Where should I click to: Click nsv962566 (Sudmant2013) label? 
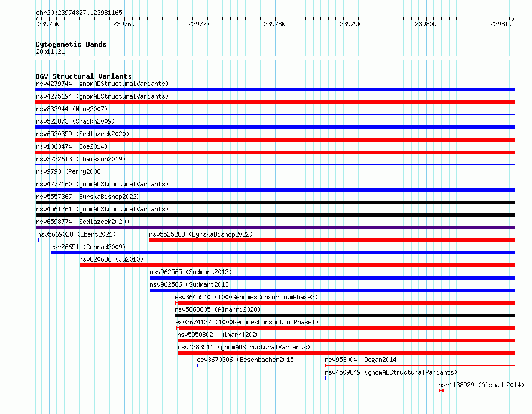coord(191,284)
